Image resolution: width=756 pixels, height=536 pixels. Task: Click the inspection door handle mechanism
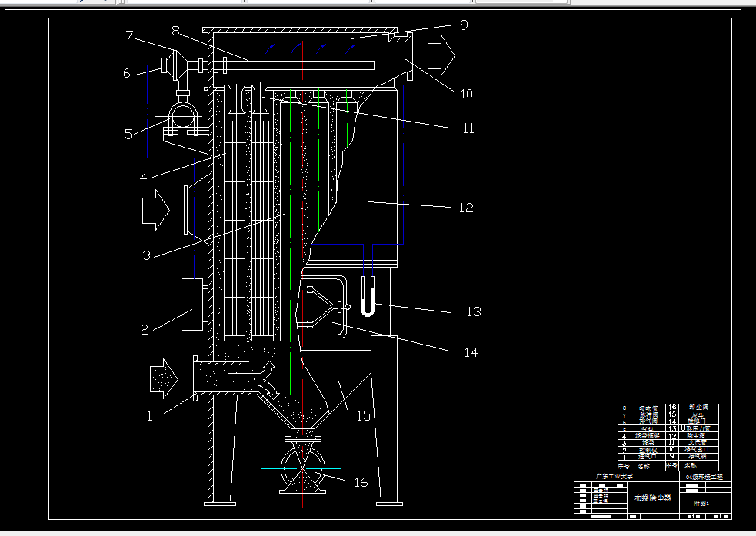[x=324, y=307]
